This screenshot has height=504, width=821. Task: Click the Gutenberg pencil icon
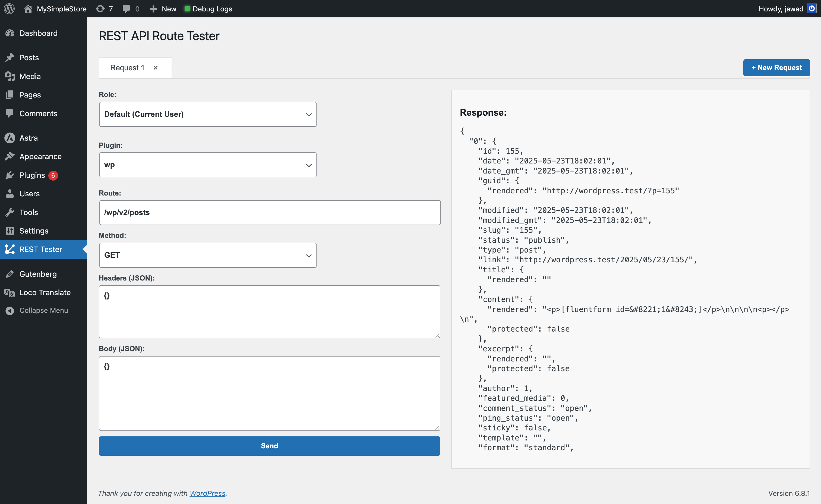click(x=10, y=274)
